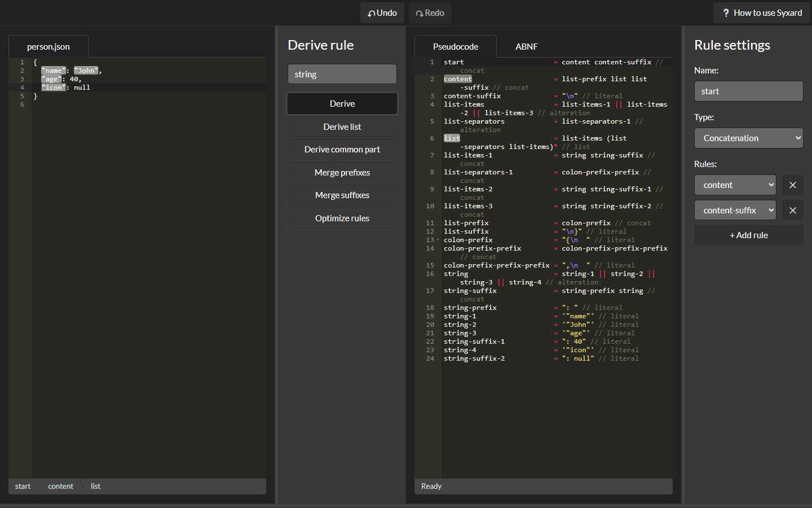Click the Derive button
Viewport: 812px width, 508px height.
click(x=342, y=104)
